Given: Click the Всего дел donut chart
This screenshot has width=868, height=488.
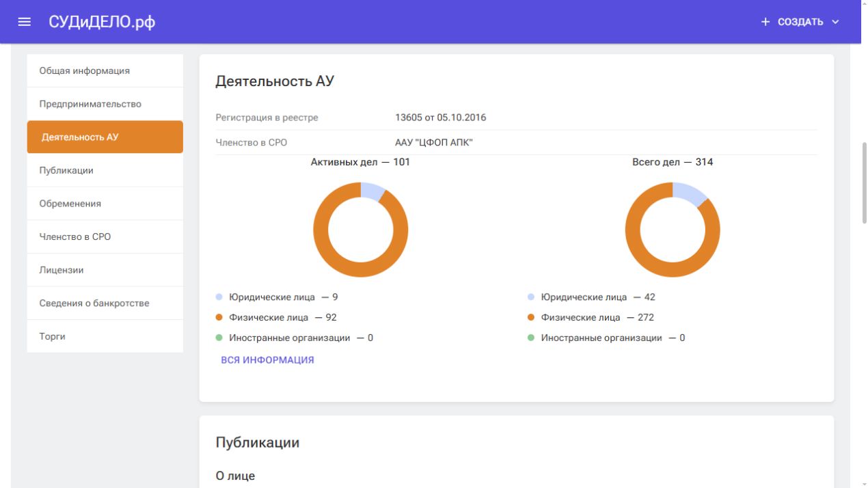Looking at the screenshot, I should pyautogui.click(x=673, y=230).
